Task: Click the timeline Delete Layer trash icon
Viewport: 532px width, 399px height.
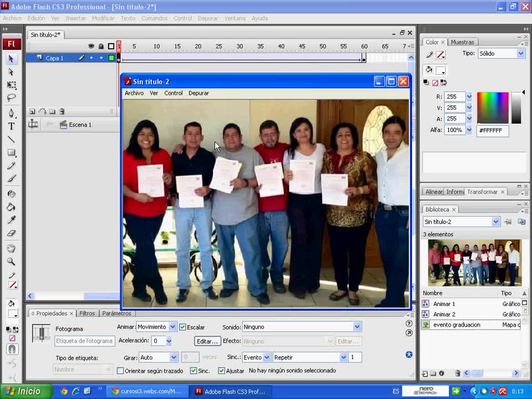Action: click(x=62, y=111)
